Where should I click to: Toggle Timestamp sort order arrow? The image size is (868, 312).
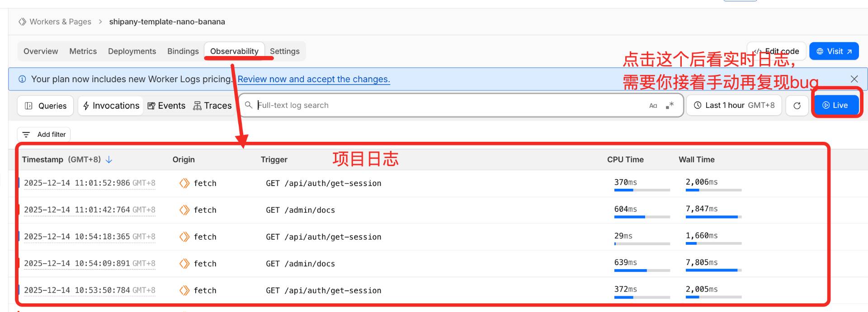pyautogui.click(x=109, y=160)
